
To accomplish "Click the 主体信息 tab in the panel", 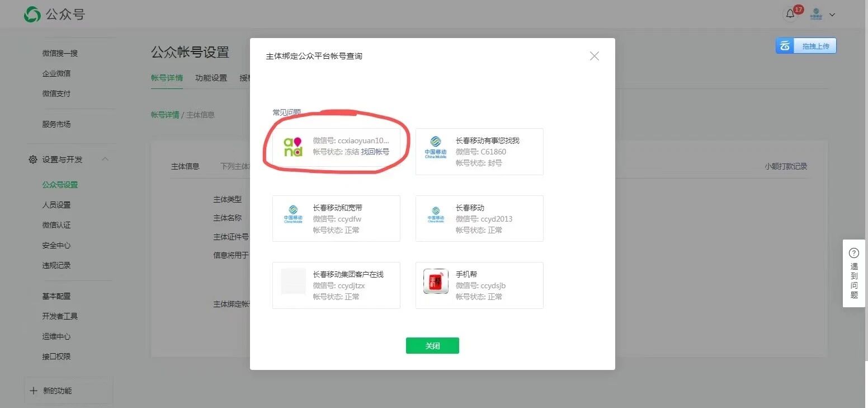I will (185, 166).
